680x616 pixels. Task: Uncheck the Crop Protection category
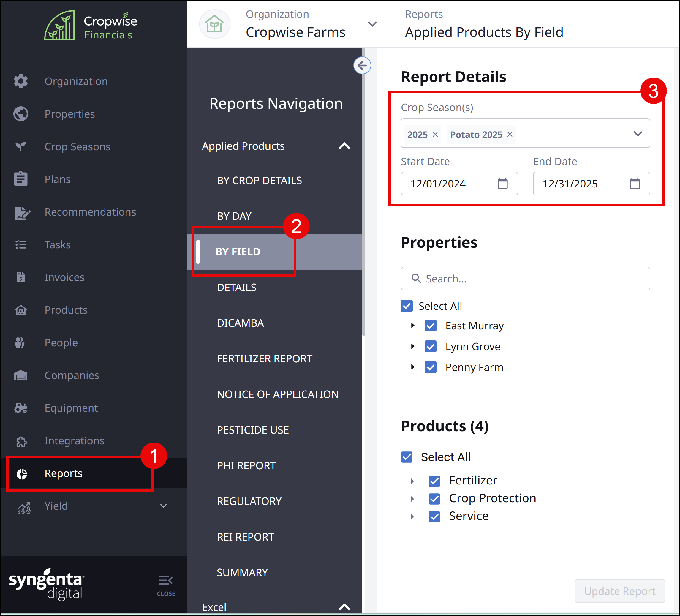pos(434,499)
